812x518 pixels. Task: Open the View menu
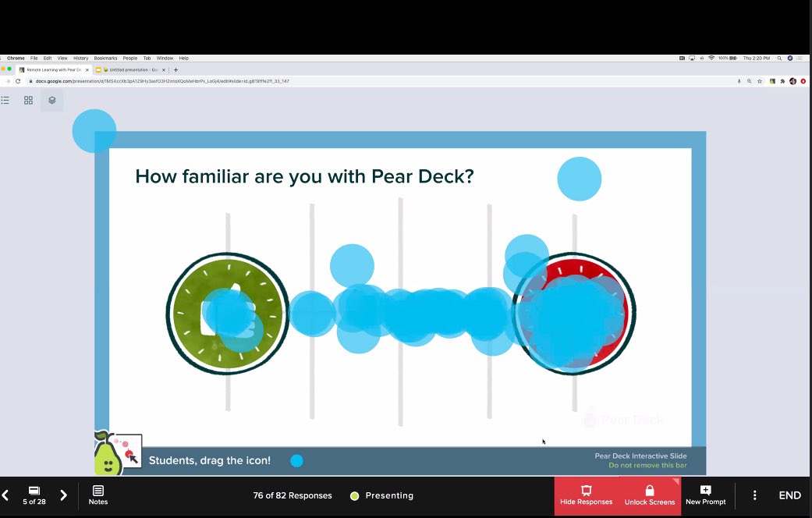pyautogui.click(x=62, y=58)
